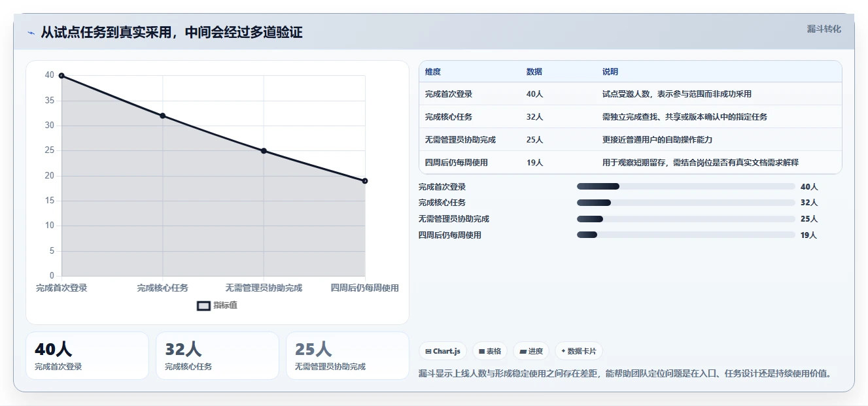868x406 pixels.
Task: Click description starting 用于观察短期留存
Action: (x=701, y=163)
